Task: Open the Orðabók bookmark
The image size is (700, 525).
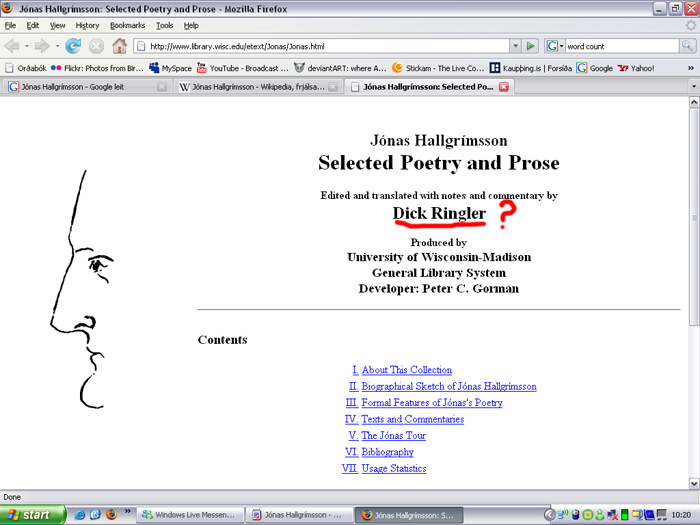Action: click(25, 68)
